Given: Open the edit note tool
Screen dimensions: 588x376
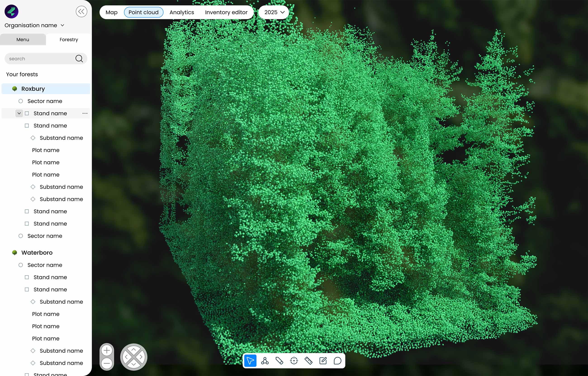Looking at the screenshot, I should (323, 361).
